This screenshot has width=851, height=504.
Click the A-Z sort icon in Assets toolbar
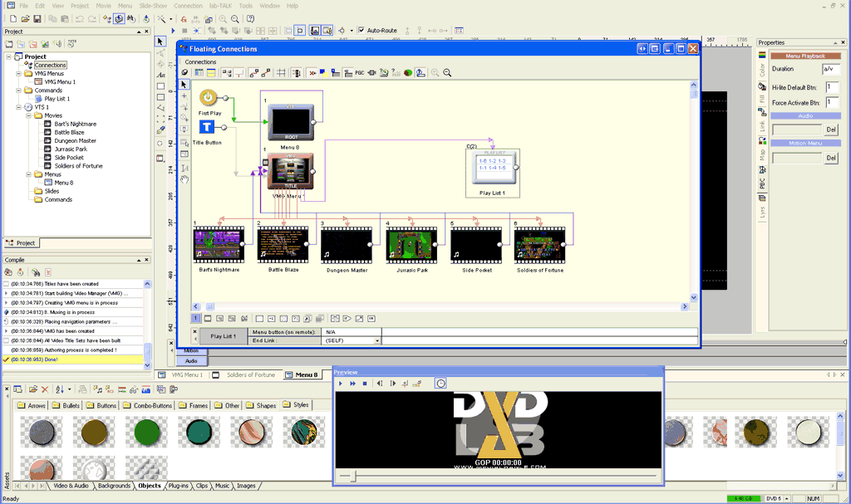point(59,389)
